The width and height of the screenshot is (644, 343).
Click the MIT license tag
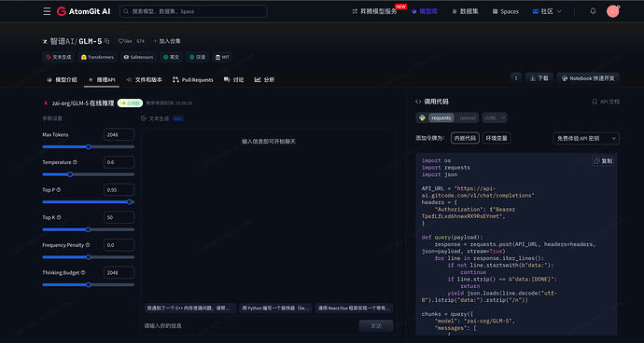coord(222,57)
